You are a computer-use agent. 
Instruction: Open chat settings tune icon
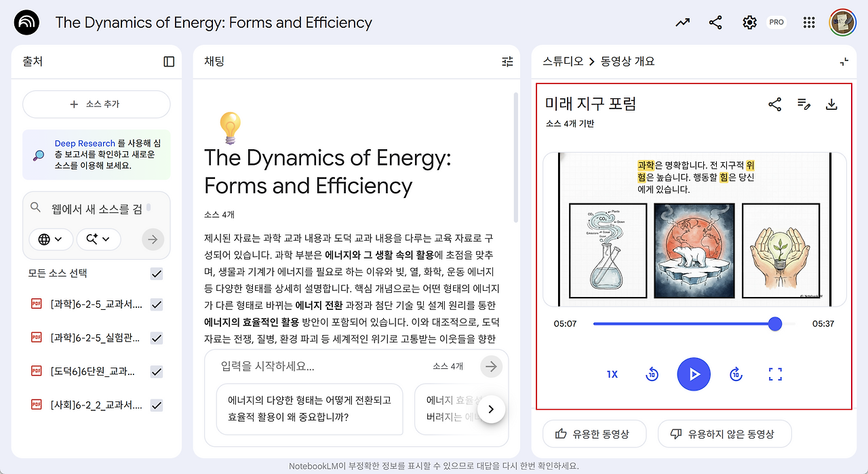click(507, 62)
